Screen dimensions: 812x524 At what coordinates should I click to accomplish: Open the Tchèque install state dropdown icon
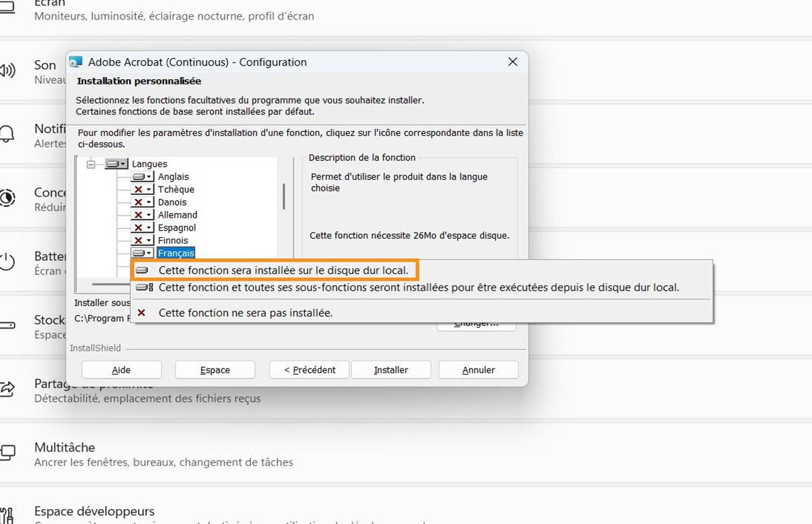pyautogui.click(x=142, y=189)
